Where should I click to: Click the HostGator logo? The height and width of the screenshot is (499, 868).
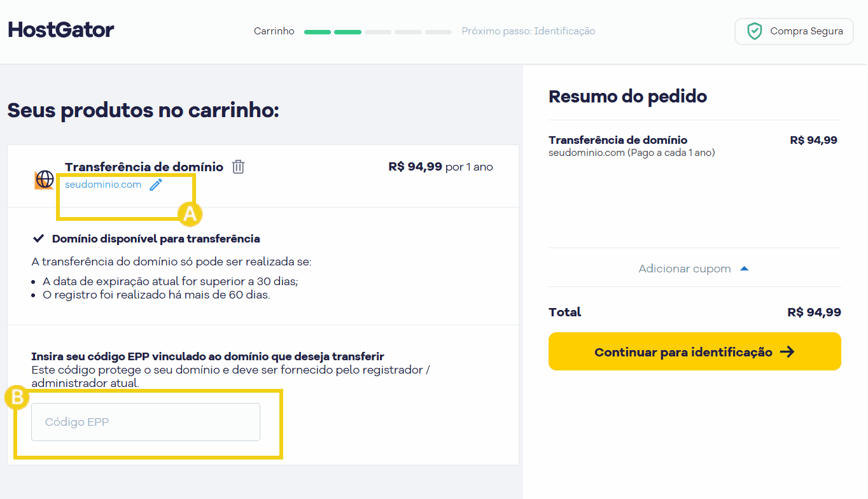(x=61, y=29)
